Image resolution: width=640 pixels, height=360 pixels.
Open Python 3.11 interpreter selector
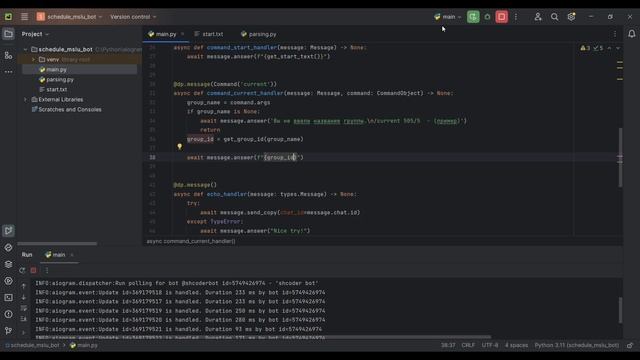click(577, 345)
